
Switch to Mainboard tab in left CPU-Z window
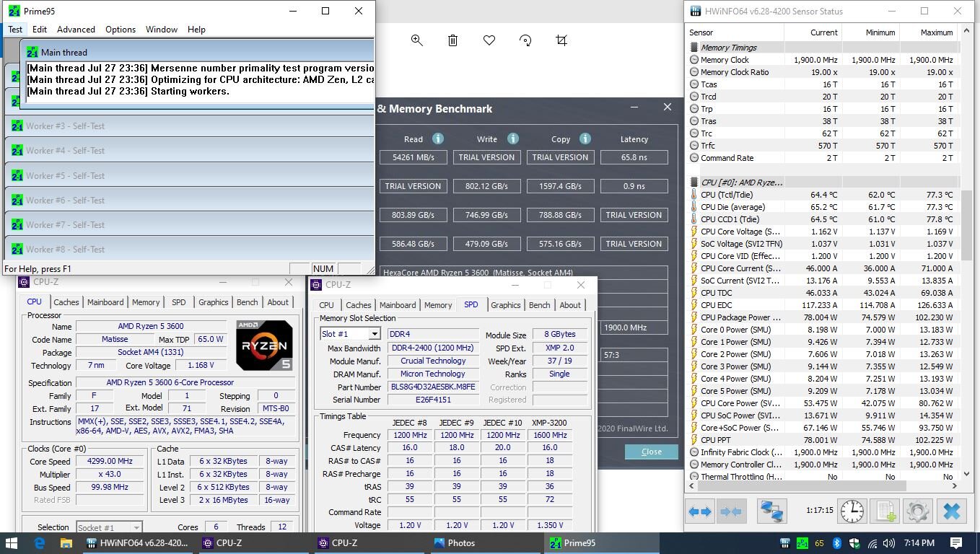click(106, 302)
